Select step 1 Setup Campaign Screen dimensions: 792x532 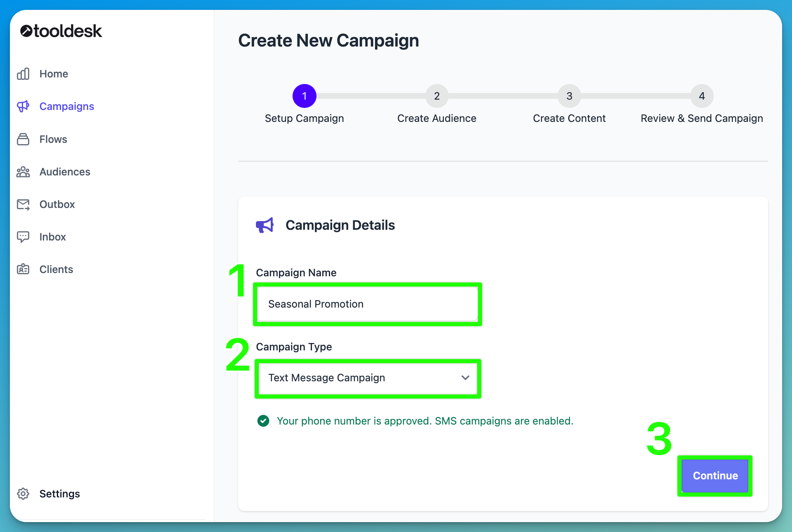click(x=304, y=96)
